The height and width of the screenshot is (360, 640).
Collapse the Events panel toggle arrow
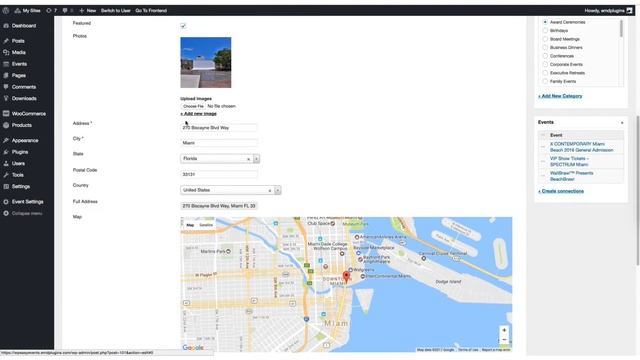[x=622, y=122]
